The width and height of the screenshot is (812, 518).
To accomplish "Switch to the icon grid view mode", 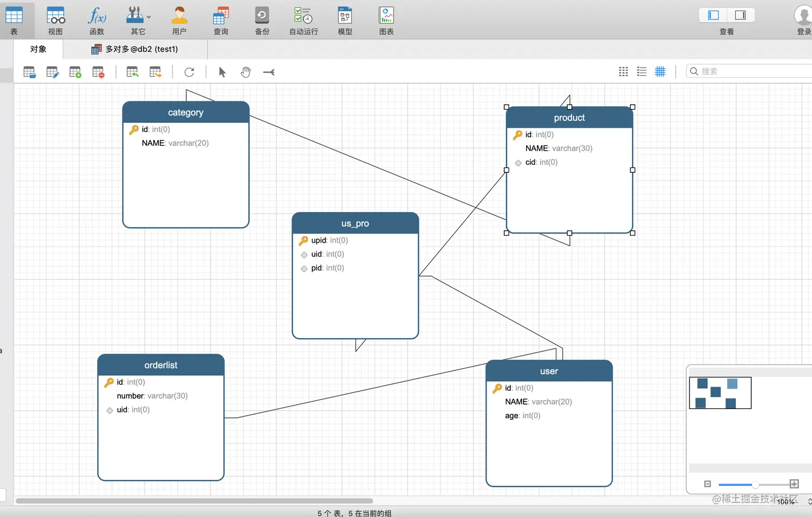I will tap(624, 71).
